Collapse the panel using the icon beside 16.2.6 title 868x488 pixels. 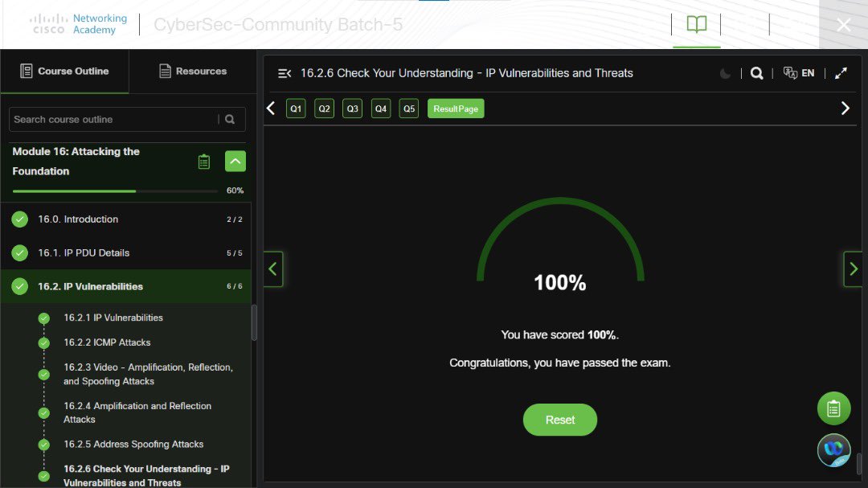283,73
